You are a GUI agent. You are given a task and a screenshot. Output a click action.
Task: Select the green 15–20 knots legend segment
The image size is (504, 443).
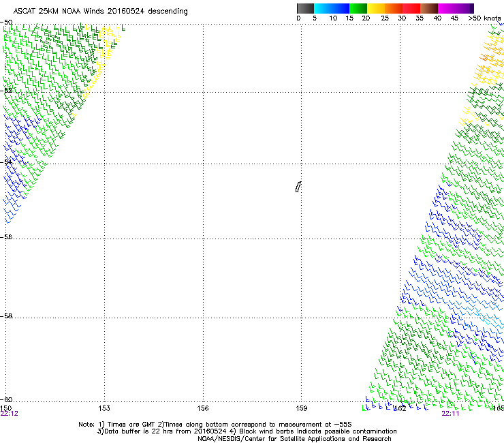click(x=358, y=8)
